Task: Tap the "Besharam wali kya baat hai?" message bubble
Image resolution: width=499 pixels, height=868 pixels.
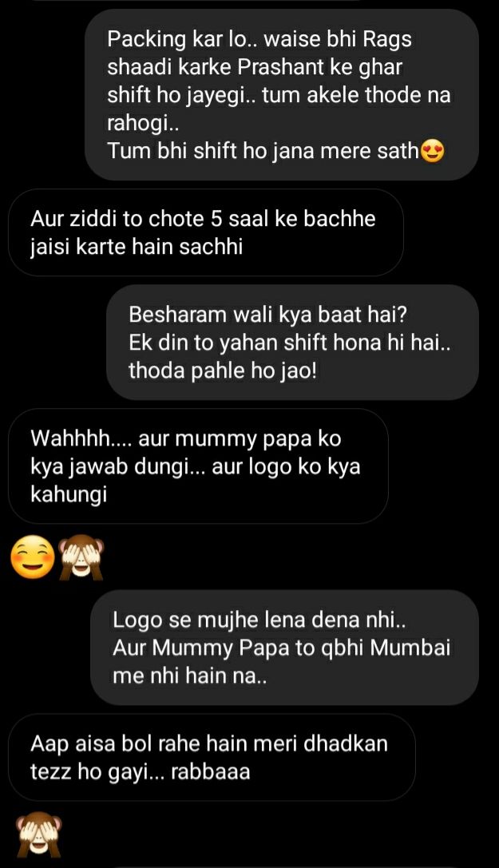Action: pos(293,343)
